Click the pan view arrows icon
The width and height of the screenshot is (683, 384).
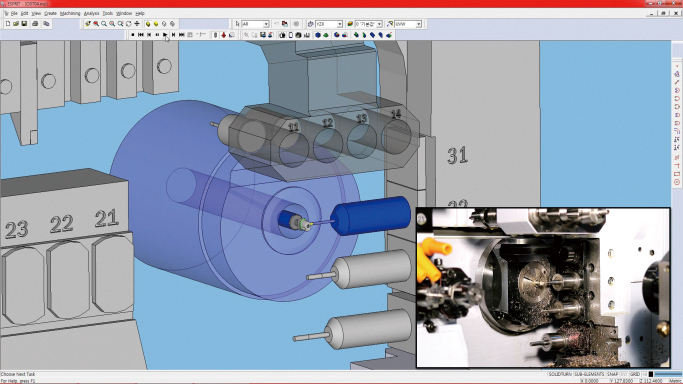point(137,24)
